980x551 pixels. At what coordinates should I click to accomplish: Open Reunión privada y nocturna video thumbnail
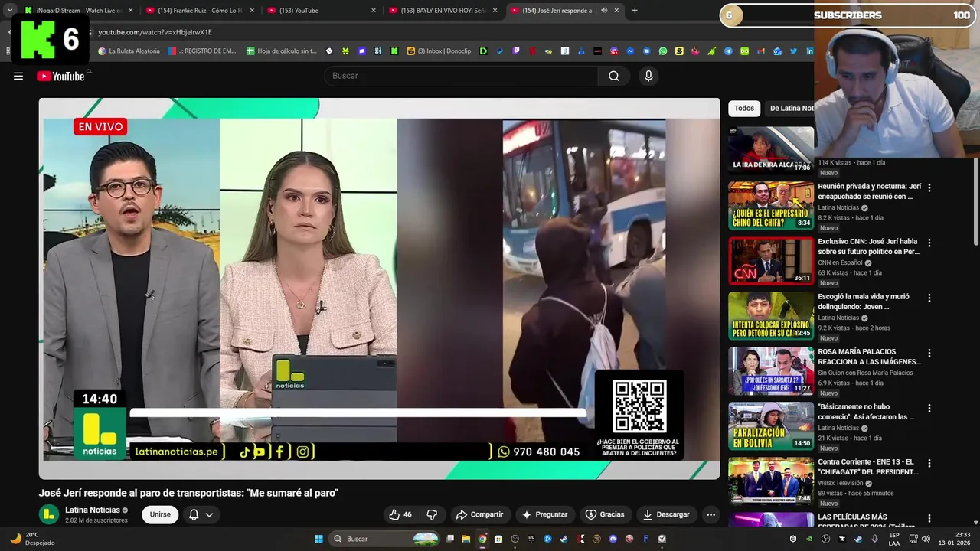click(770, 206)
